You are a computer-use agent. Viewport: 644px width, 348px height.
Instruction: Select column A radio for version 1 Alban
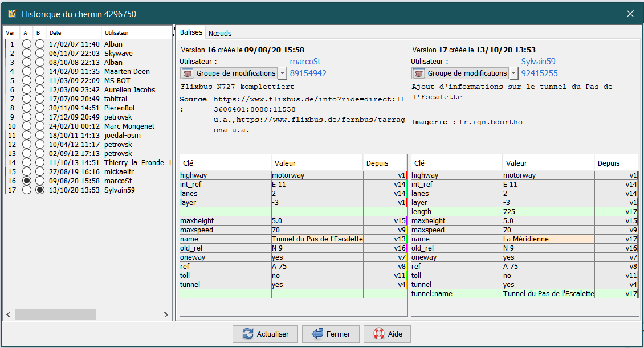pos(27,44)
